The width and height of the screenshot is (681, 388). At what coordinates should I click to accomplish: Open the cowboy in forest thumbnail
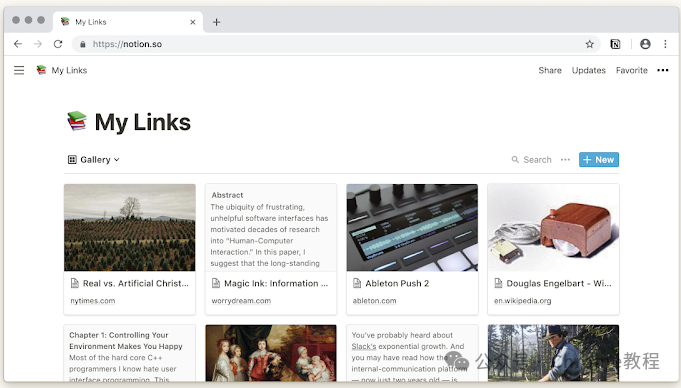pyautogui.click(x=553, y=353)
